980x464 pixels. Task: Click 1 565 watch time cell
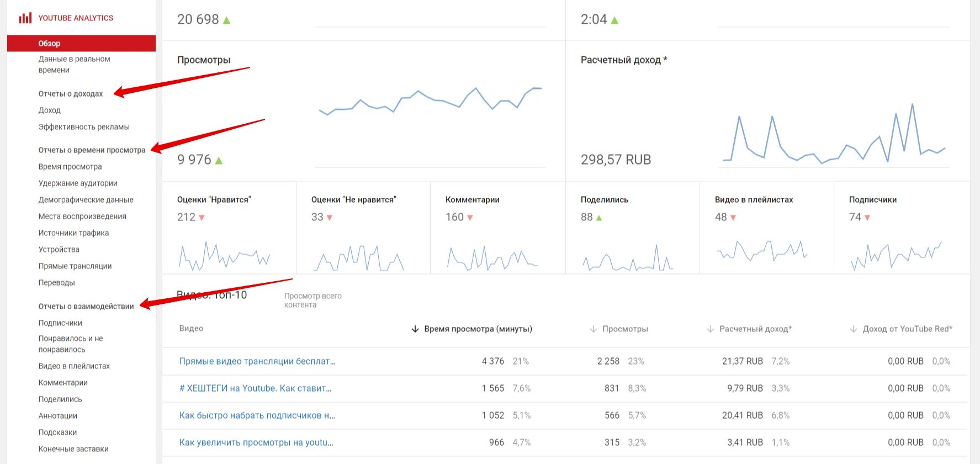tap(493, 388)
